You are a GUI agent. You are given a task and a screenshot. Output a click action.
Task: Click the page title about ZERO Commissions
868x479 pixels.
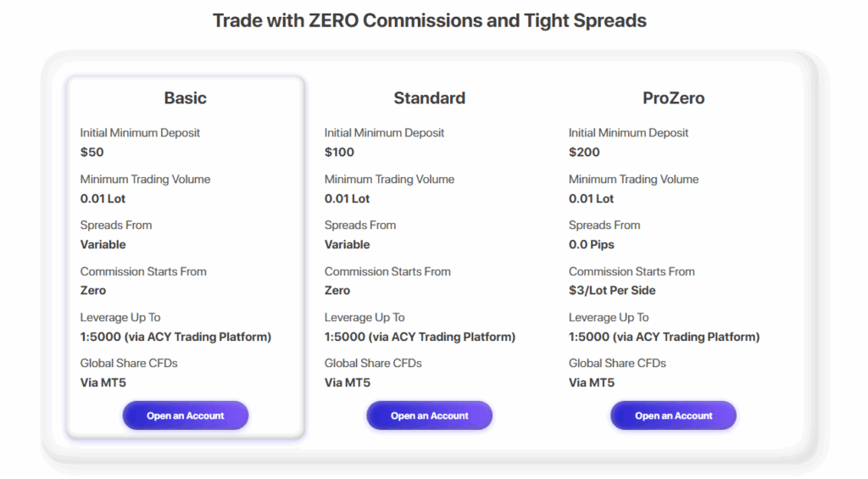tap(429, 20)
